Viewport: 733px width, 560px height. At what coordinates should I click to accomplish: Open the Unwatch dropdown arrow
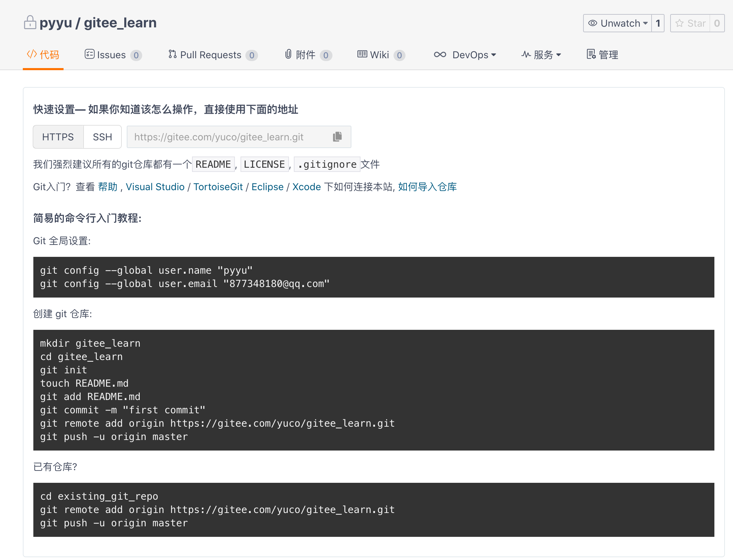(645, 24)
